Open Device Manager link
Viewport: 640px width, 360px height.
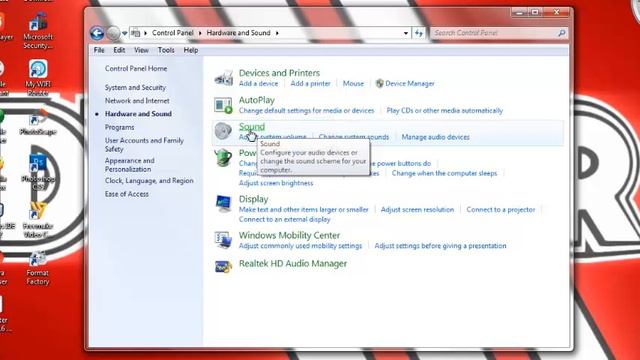[x=410, y=84]
